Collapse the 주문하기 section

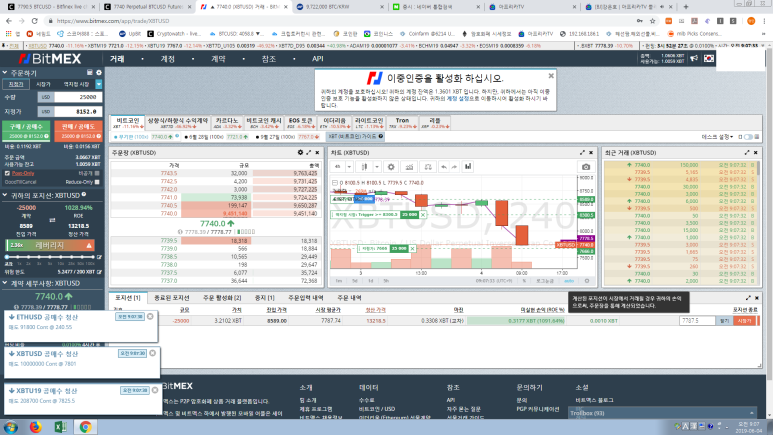click(5, 72)
